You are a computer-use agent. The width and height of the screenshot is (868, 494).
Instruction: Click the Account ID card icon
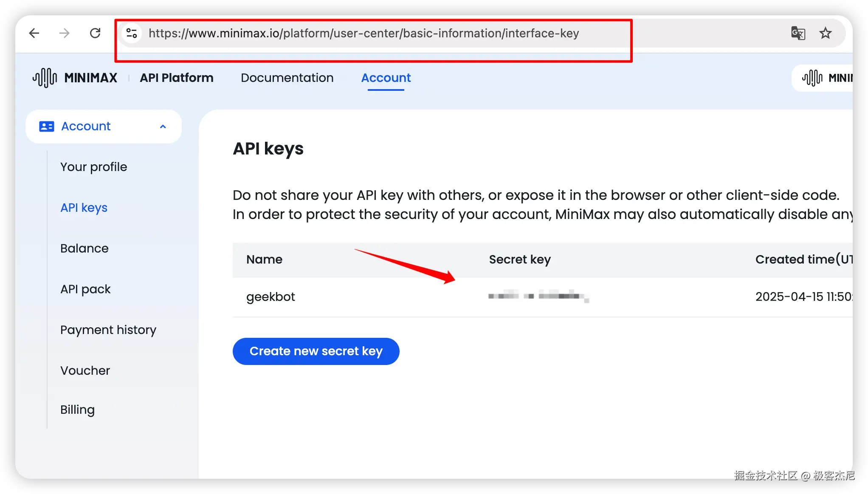pos(47,126)
